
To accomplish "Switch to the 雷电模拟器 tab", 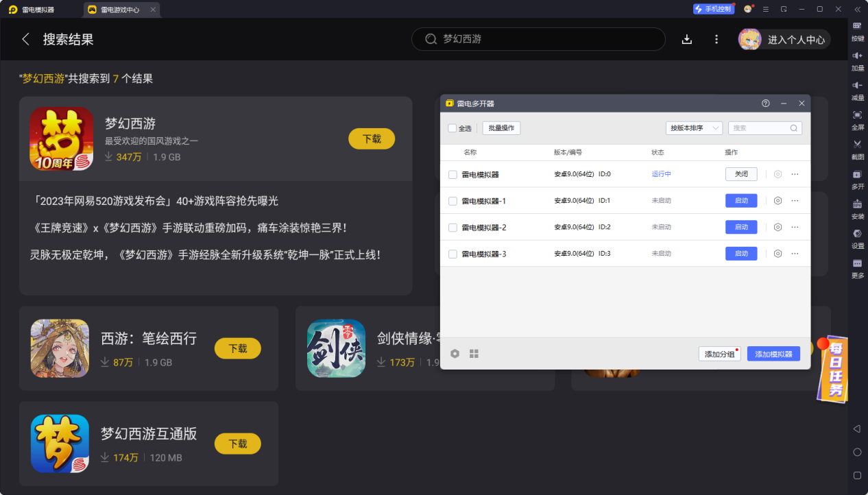I will pyautogui.click(x=32, y=10).
